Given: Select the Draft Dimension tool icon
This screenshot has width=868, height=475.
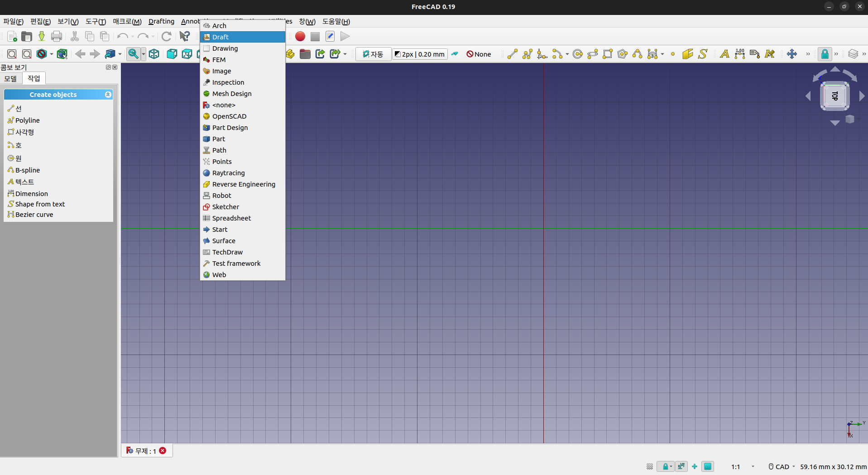Looking at the screenshot, I should (740, 54).
